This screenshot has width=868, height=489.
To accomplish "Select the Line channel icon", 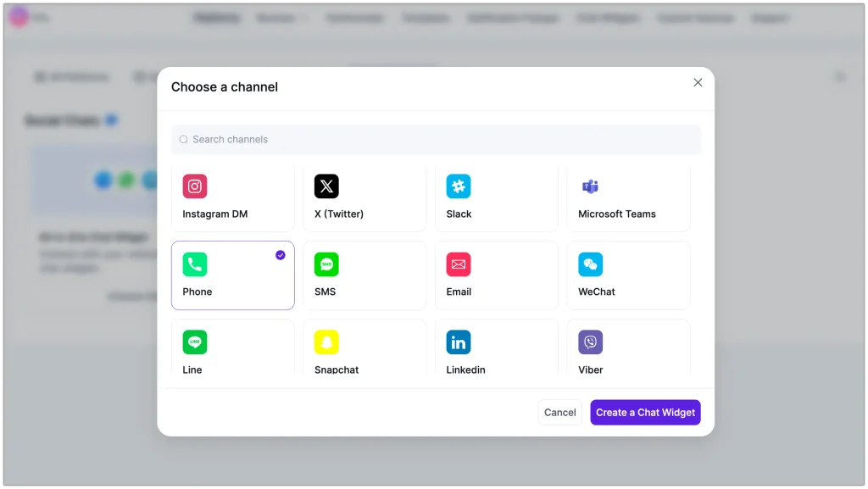I will pos(195,342).
